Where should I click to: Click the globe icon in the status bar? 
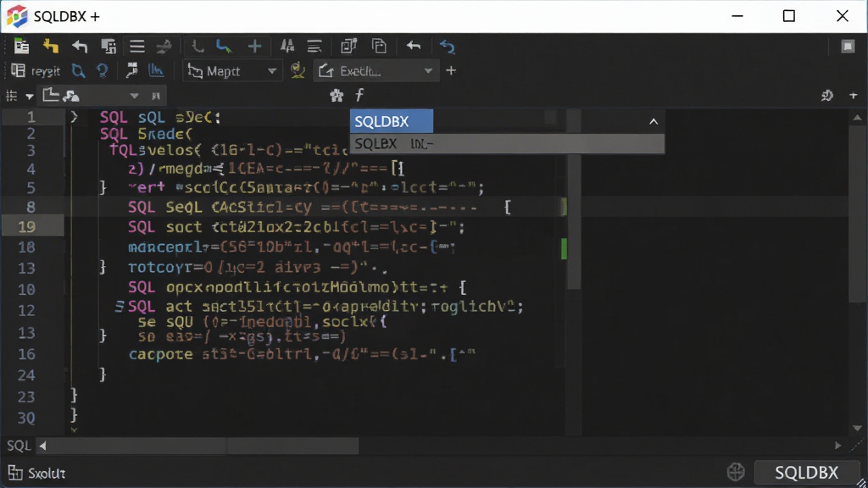pyautogui.click(x=736, y=472)
